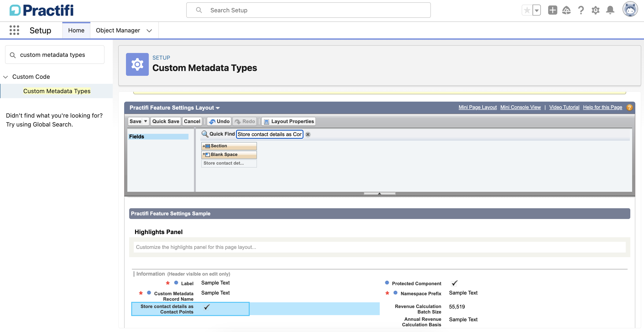This screenshot has height=332, width=644.
Task: Click the blue dot beside Label
Action: click(x=176, y=283)
